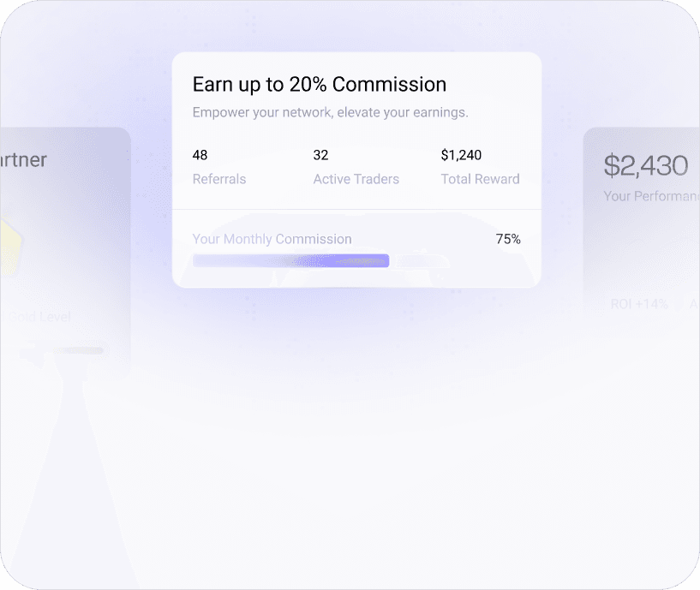Open the Active Traders stat label

tap(356, 179)
